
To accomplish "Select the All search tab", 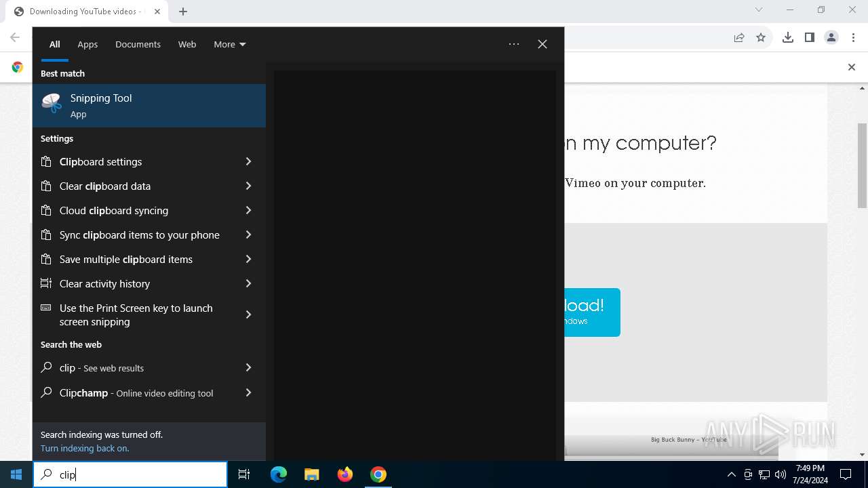I will (x=55, y=44).
